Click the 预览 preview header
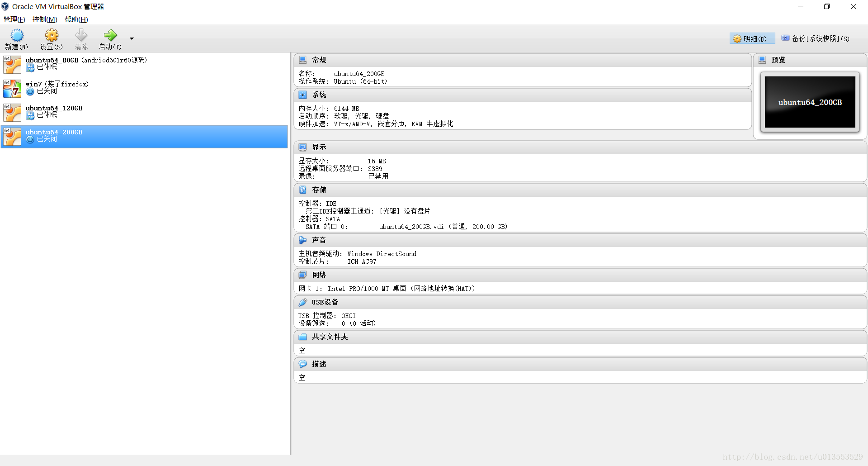Screen dimensions: 868x466 point(778,60)
